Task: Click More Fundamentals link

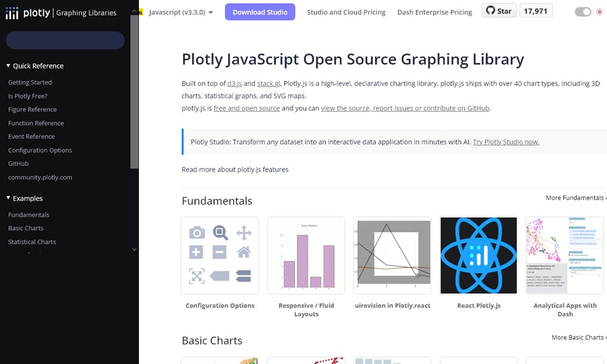Action: [574, 197]
